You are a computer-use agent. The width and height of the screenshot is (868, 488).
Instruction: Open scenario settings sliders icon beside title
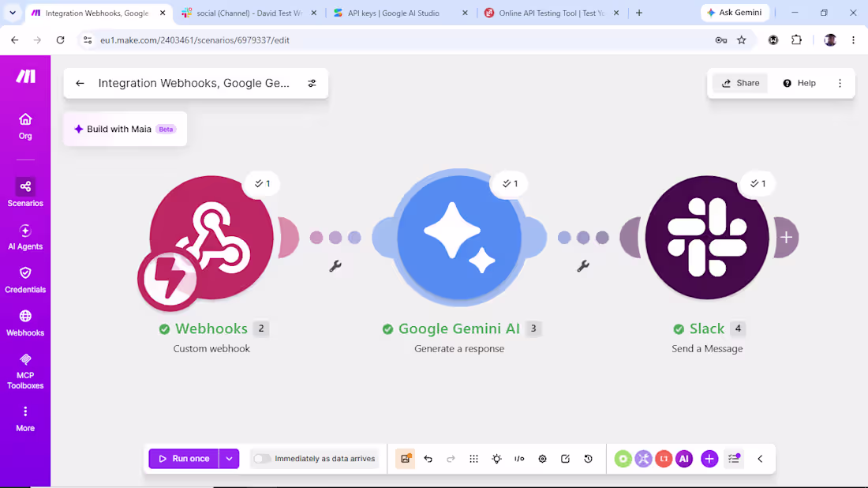[x=312, y=83]
